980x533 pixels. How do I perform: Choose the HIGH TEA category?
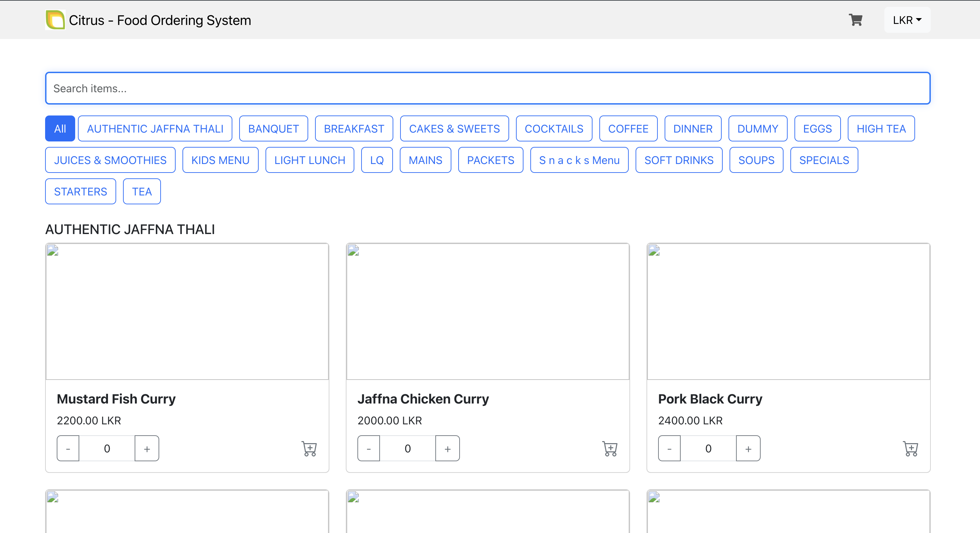[x=881, y=128]
